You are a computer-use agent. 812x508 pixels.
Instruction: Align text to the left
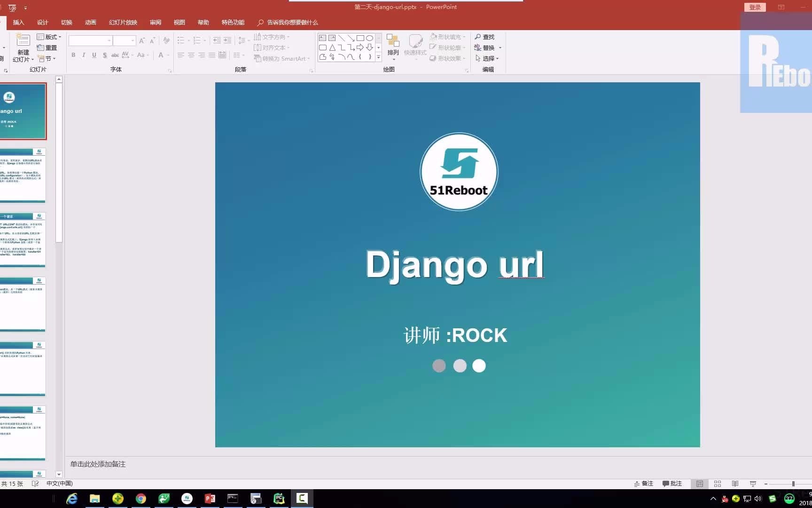(x=181, y=55)
